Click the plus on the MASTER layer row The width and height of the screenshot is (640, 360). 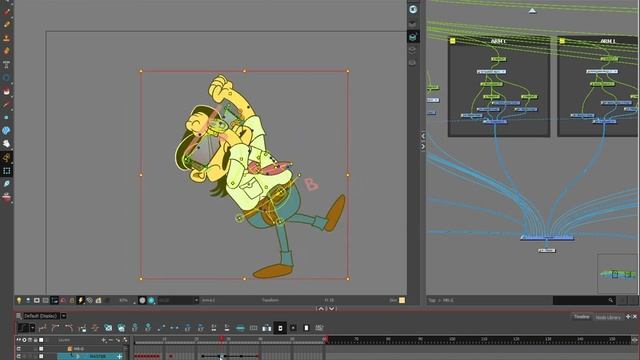coord(120,357)
